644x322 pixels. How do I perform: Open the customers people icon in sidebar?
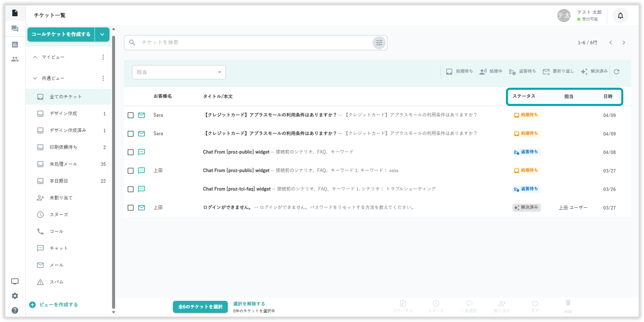[15, 59]
